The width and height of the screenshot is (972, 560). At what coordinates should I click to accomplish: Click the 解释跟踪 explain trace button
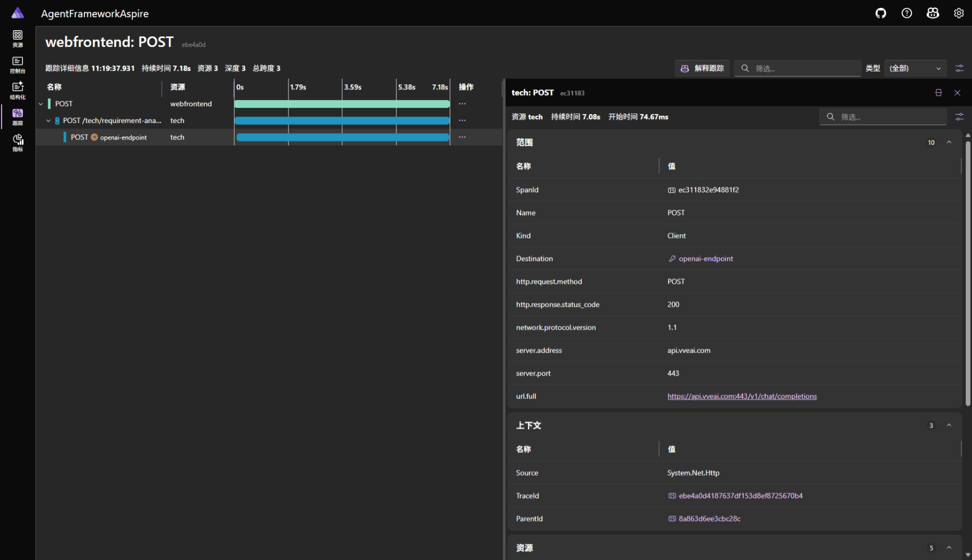702,68
